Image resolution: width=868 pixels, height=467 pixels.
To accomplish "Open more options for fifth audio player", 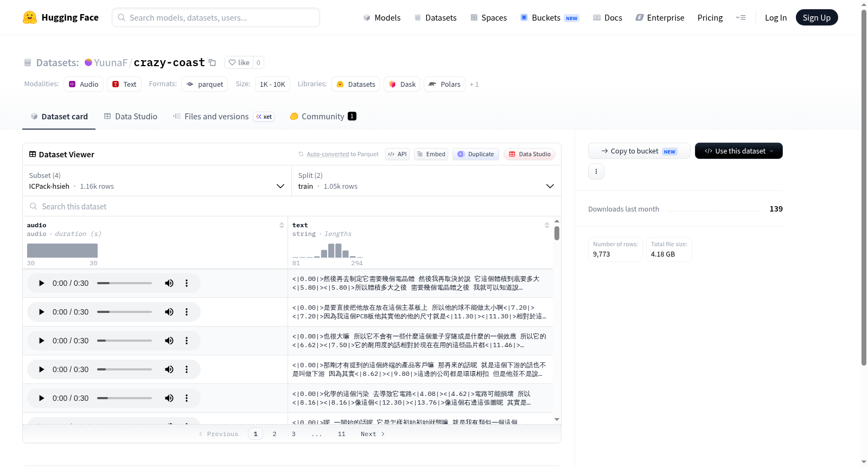I will coord(187,398).
